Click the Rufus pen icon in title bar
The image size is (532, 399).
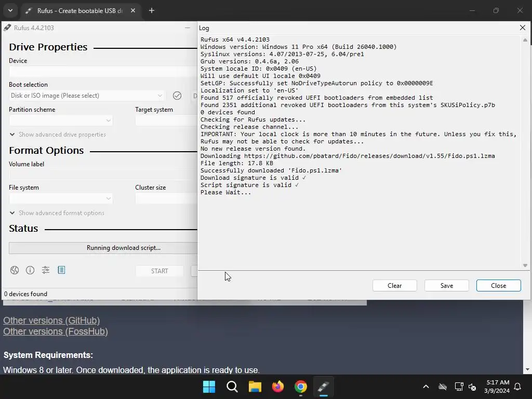pos(7,28)
